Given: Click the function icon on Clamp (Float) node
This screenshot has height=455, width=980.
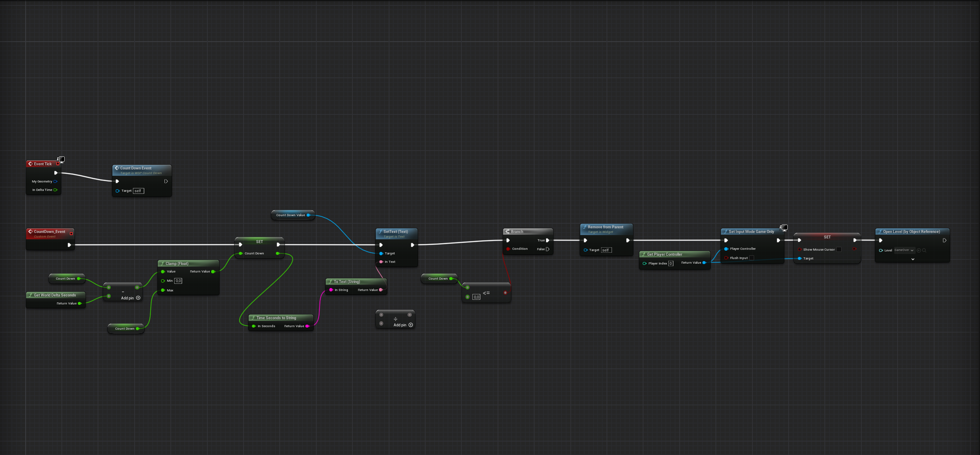Looking at the screenshot, I should pos(162,264).
